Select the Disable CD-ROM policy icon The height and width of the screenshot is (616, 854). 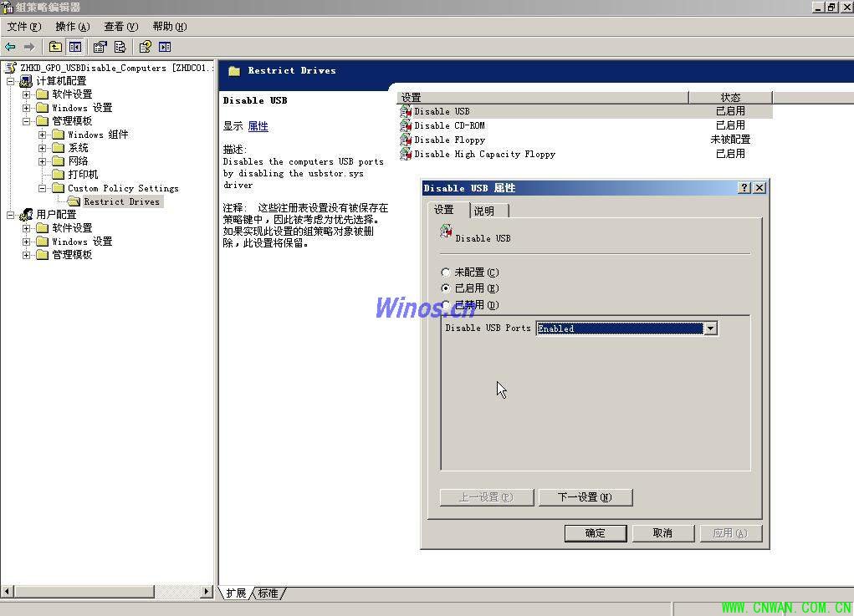coord(407,125)
